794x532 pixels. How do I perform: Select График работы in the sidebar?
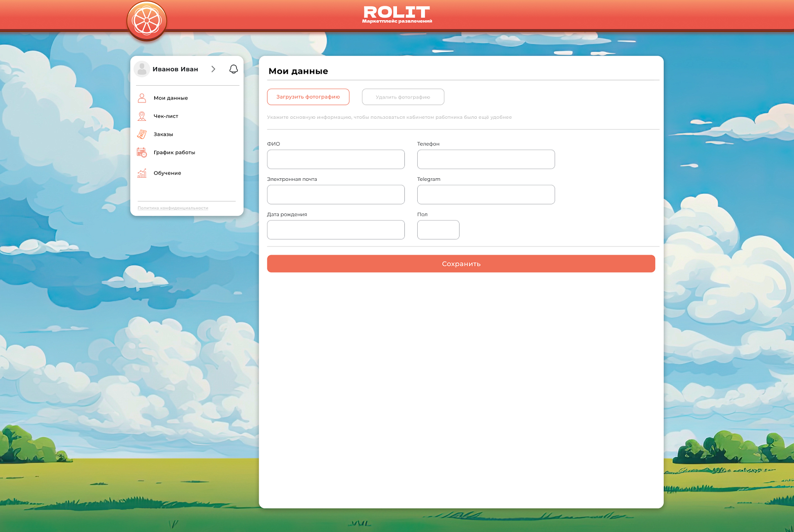click(x=174, y=153)
